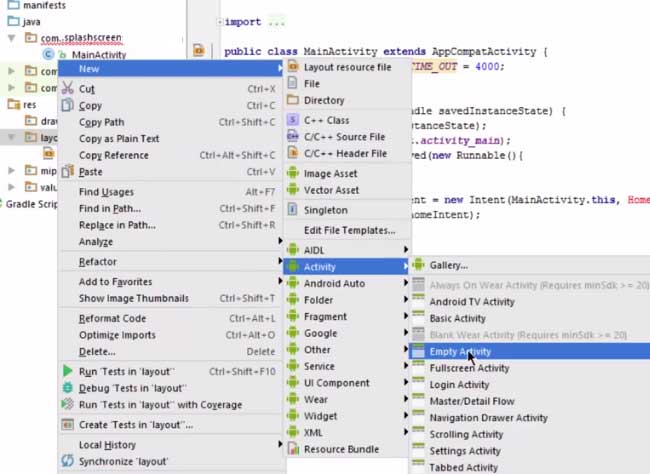Image resolution: width=650 pixels, height=474 pixels.
Task: Select Replace in Path...
Action: [172, 225]
